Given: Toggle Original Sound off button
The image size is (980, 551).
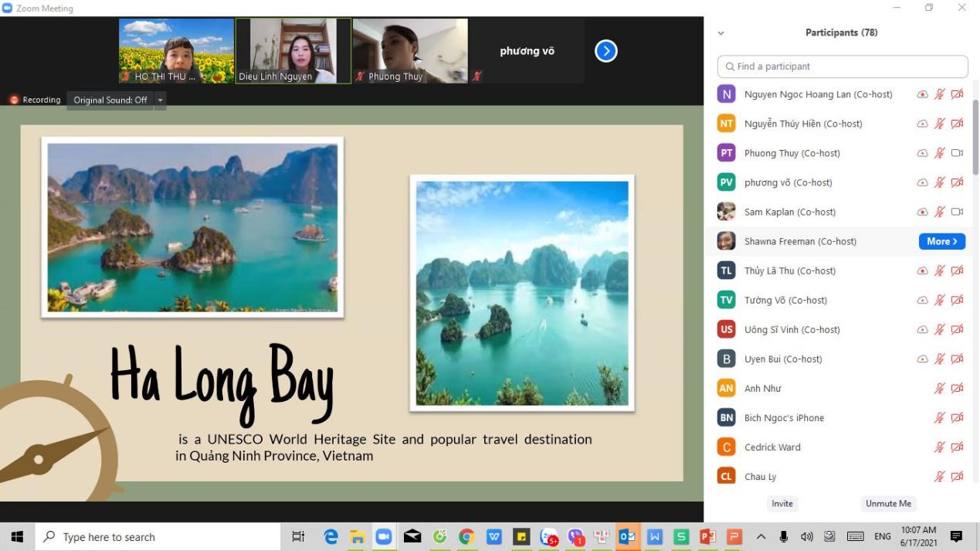Looking at the screenshot, I should (x=110, y=100).
